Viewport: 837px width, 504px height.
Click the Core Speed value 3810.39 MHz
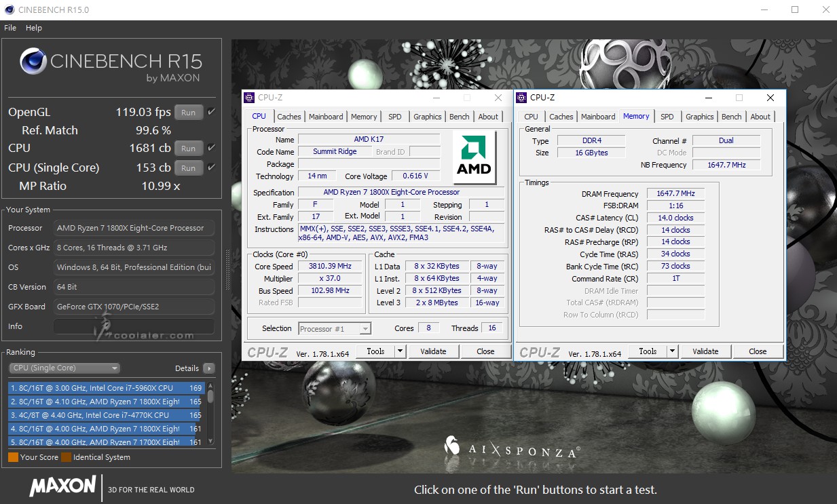(x=331, y=267)
